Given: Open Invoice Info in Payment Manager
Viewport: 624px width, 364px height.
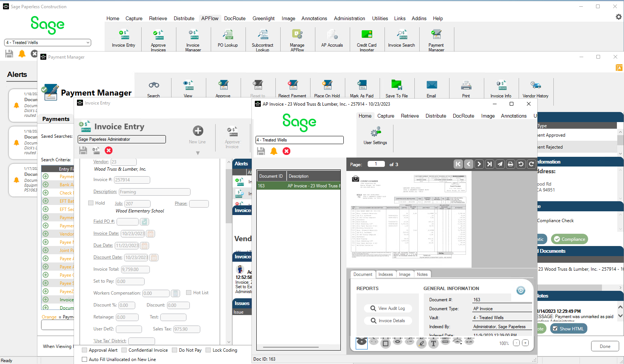Looking at the screenshot, I should click(x=501, y=88).
